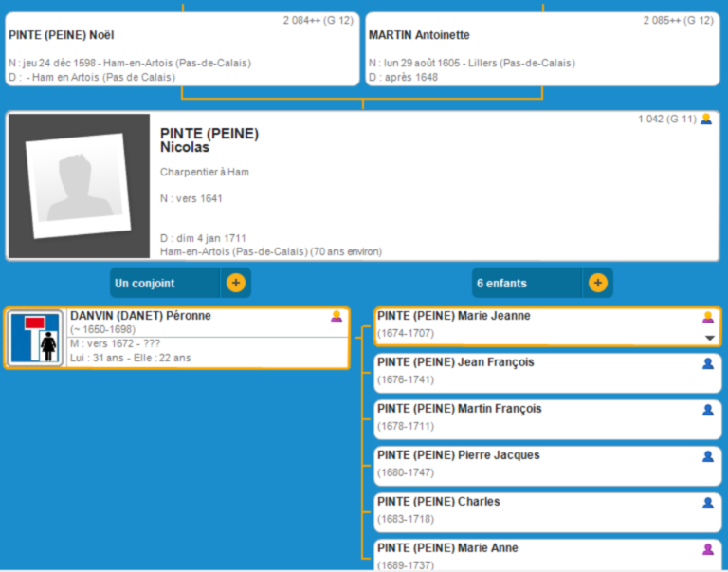Click female icon next to Marie Anne
The width and height of the screenshot is (728, 572).
pos(707,549)
